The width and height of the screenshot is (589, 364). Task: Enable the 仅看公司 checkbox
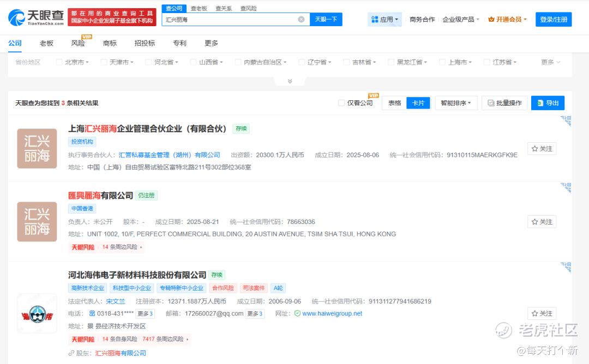click(341, 103)
